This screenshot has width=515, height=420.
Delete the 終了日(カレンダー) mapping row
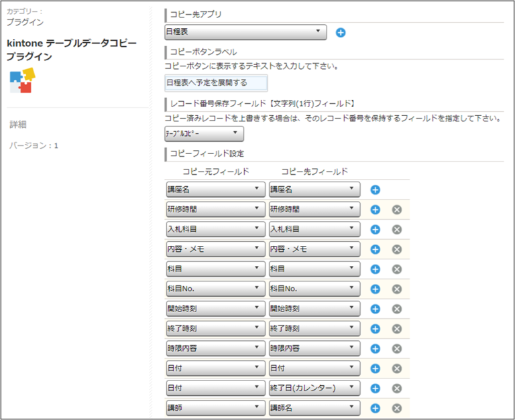tap(396, 388)
